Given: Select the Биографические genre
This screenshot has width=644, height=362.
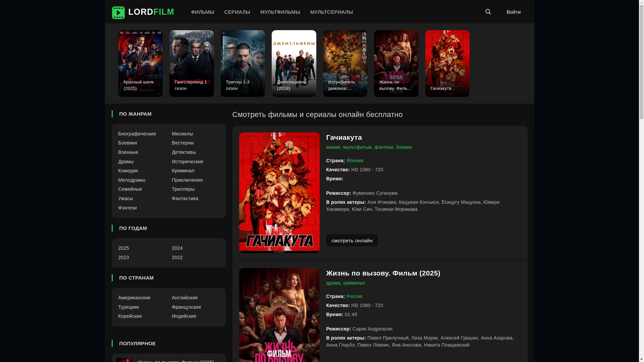Looking at the screenshot, I should click(137, 134).
